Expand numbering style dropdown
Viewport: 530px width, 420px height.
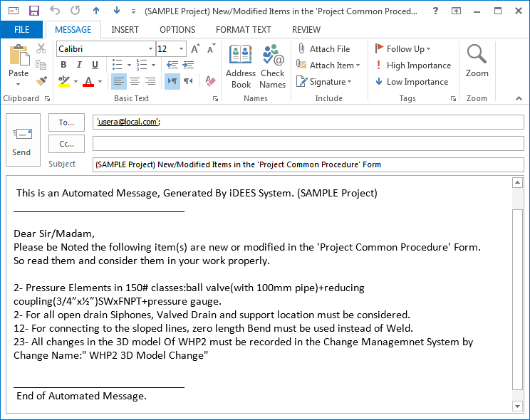point(153,65)
